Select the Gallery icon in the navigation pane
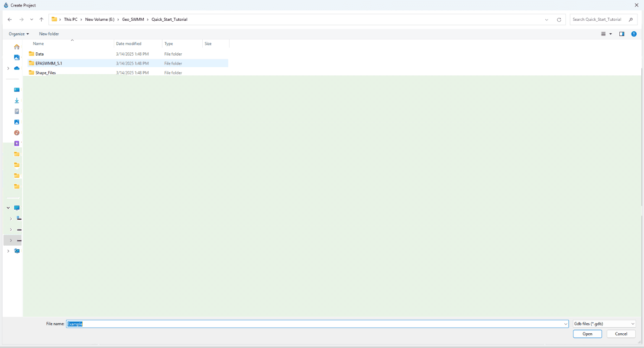 pos(16,57)
